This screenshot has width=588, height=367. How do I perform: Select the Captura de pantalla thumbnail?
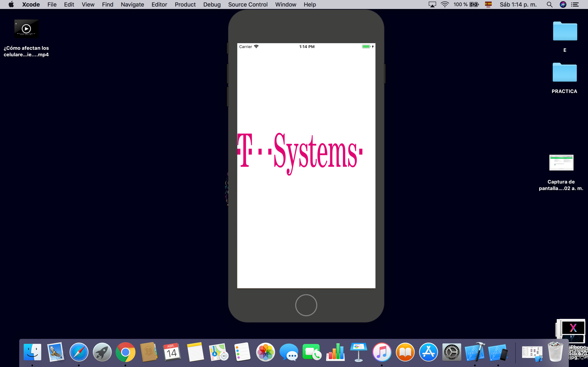[561, 162]
